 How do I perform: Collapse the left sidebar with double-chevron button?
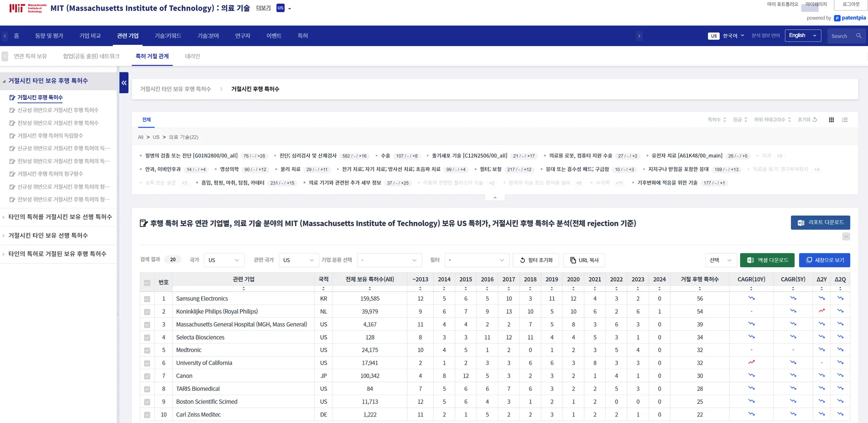click(124, 83)
